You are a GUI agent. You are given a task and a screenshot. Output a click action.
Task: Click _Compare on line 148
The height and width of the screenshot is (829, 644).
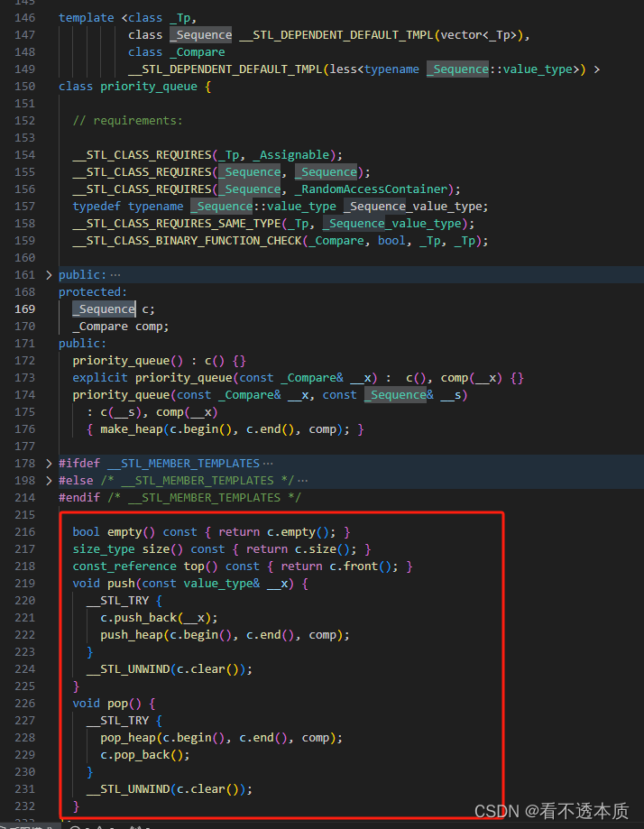[x=198, y=52]
